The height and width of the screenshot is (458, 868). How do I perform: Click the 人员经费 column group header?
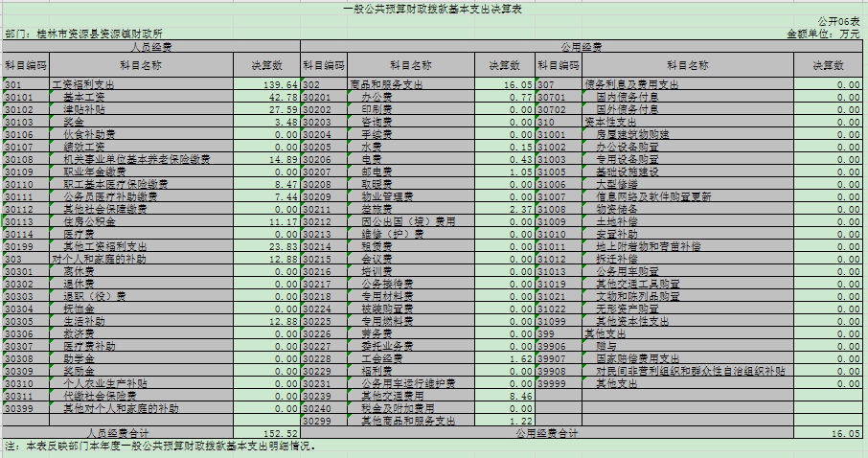[149, 45]
